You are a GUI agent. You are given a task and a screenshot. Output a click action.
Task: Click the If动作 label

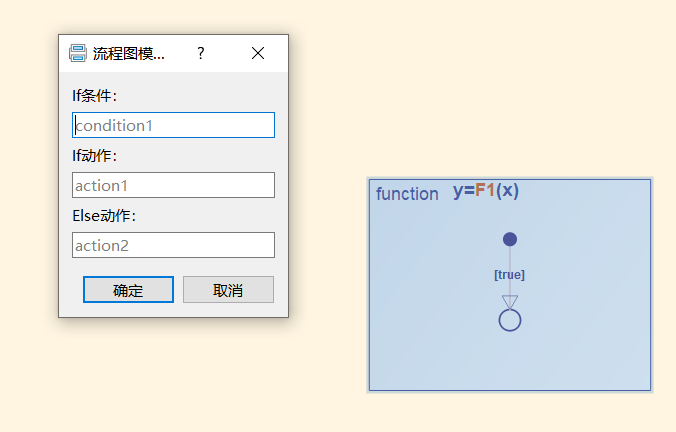click(x=94, y=156)
